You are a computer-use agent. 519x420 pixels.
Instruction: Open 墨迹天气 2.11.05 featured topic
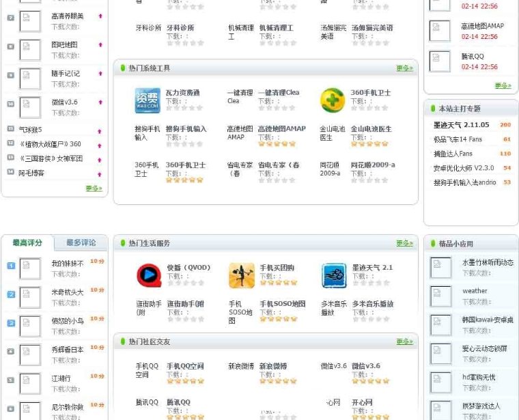tap(461, 125)
